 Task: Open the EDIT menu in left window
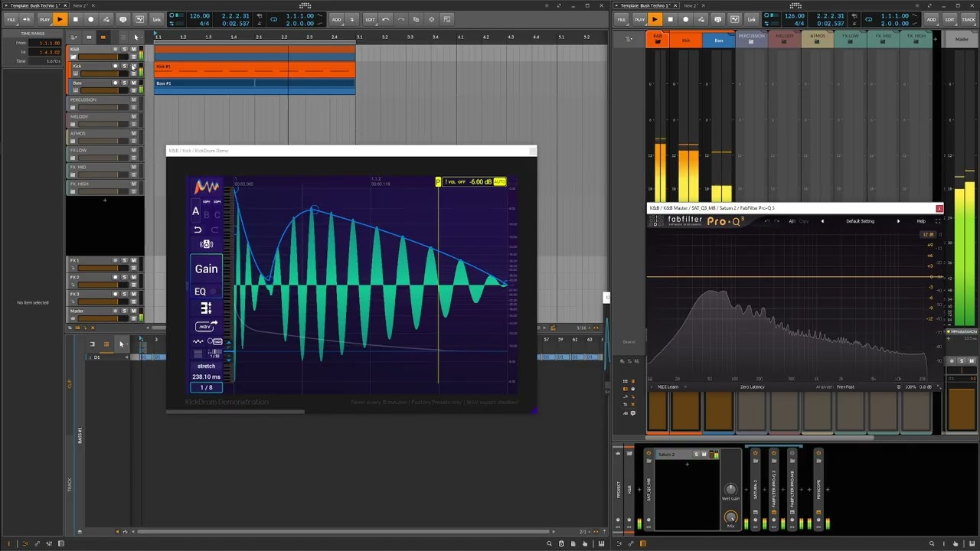coord(370,19)
